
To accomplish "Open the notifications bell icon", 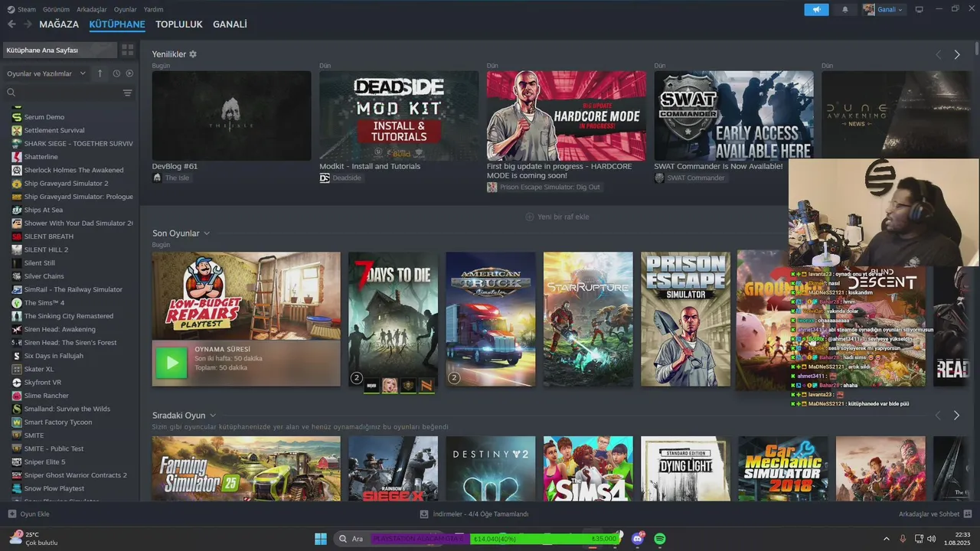I will [x=845, y=9].
